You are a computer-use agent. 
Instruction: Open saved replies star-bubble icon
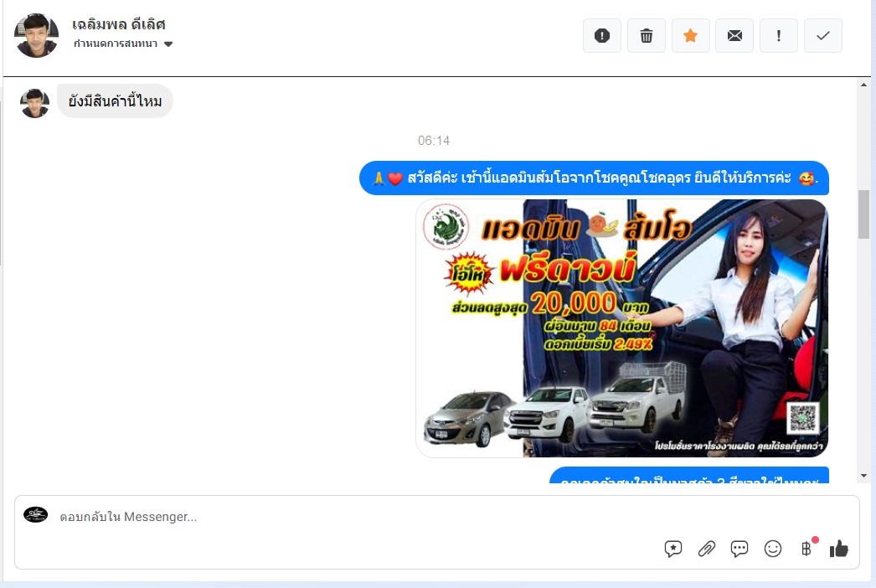coord(673,549)
